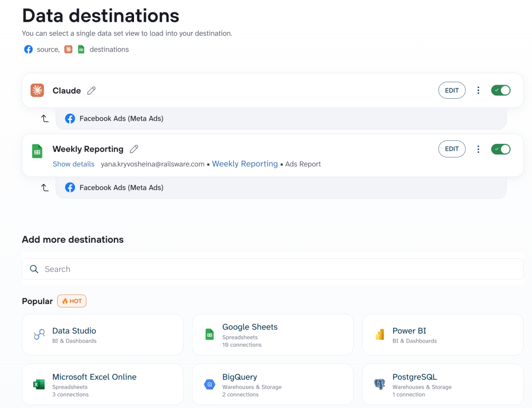Click the Google Sheets icon in header summary

tap(81, 49)
